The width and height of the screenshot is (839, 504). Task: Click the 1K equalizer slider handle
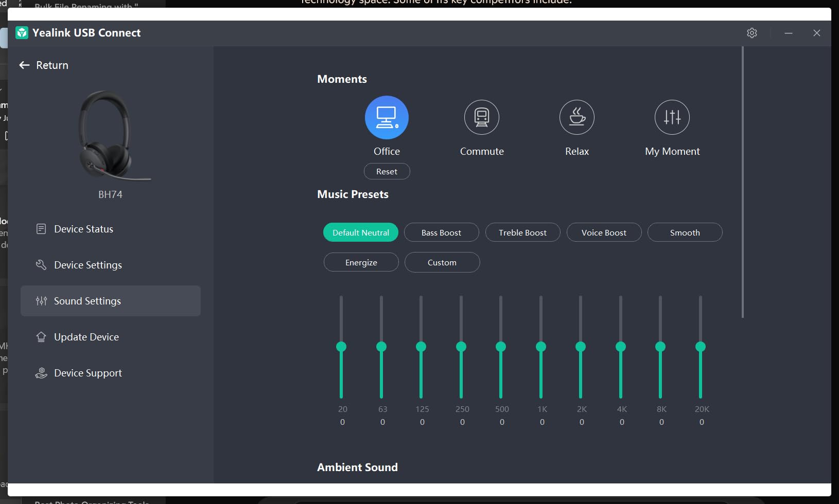(x=541, y=347)
